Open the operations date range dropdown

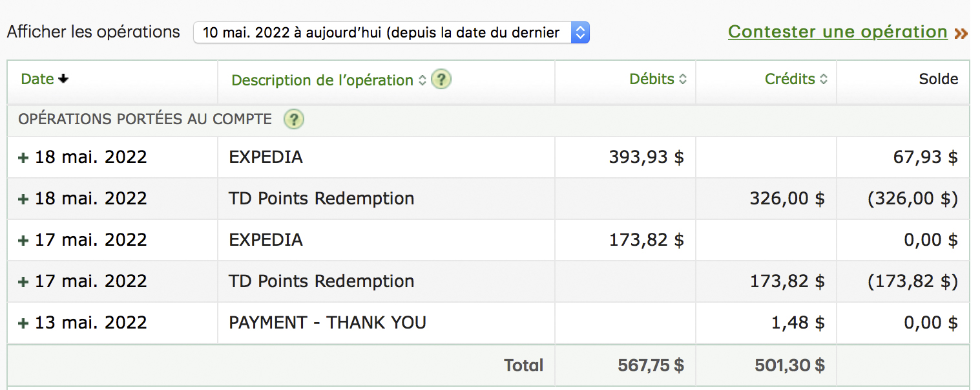pos(391,32)
